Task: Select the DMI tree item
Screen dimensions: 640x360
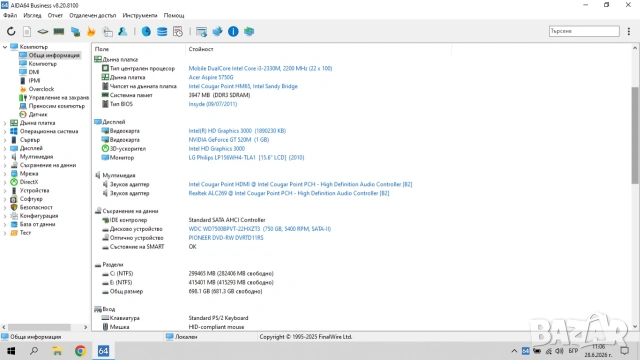Action: [34, 72]
